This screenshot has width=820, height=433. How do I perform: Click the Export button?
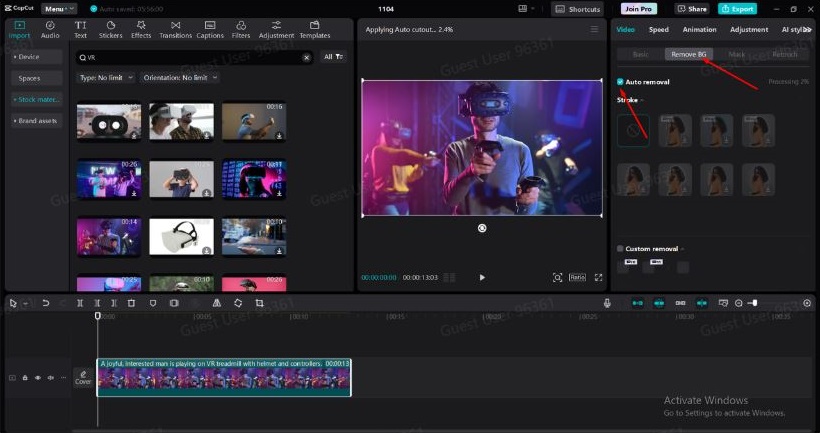tap(737, 9)
